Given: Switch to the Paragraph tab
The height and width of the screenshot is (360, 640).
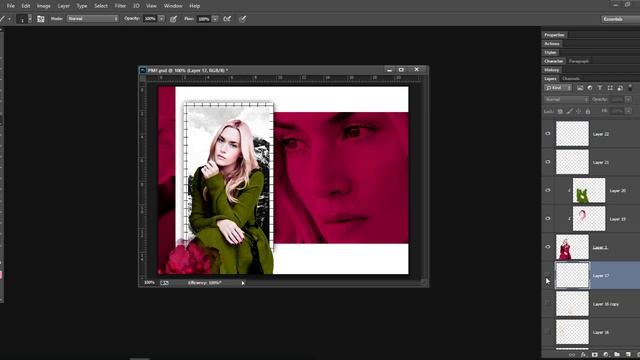Looking at the screenshot, I should [579, 61].
